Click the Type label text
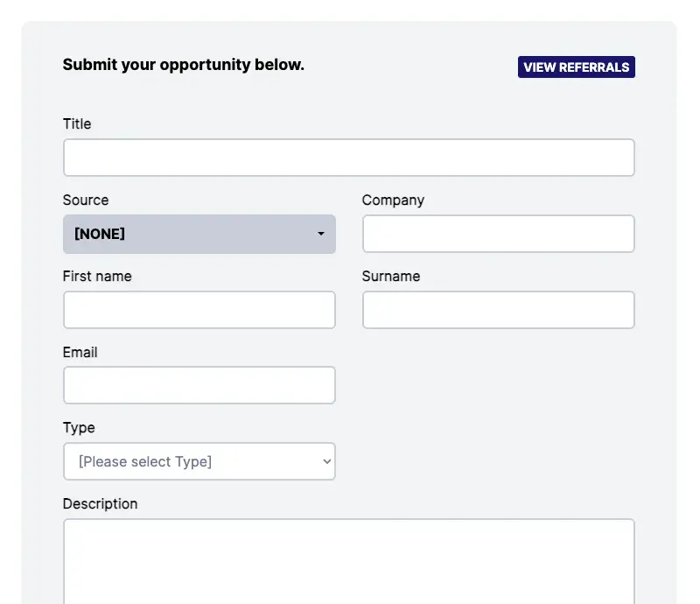The image size is (700, 604). click(79, 428)
